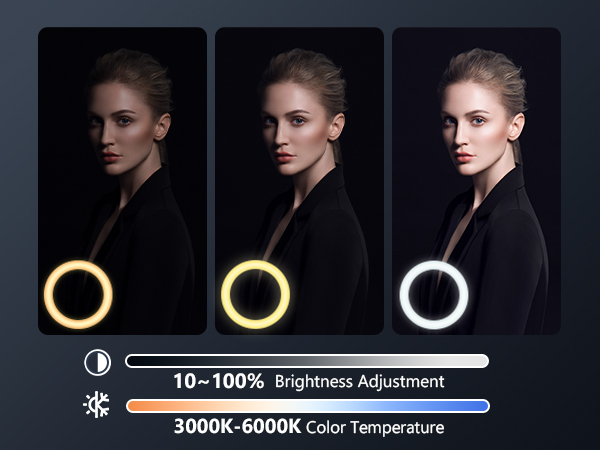Select the middle portrait photo

pos(299,181)
